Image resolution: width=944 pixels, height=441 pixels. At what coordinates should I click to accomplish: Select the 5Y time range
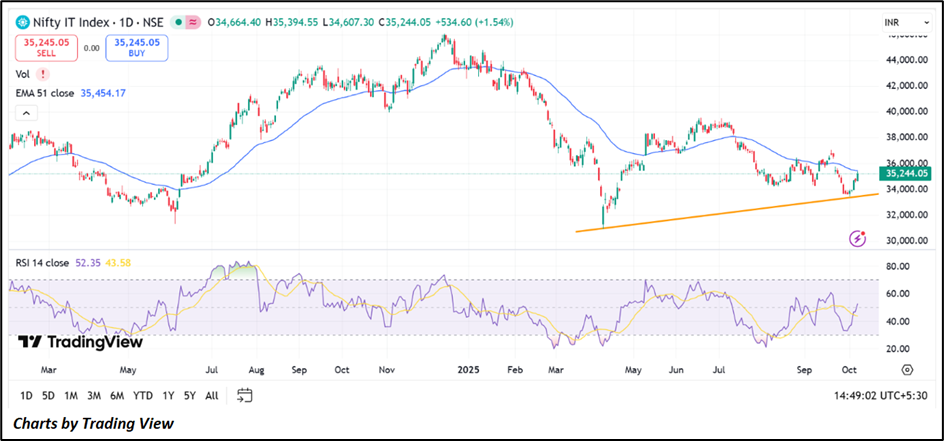pyautogui.click(x=190, y=396)
